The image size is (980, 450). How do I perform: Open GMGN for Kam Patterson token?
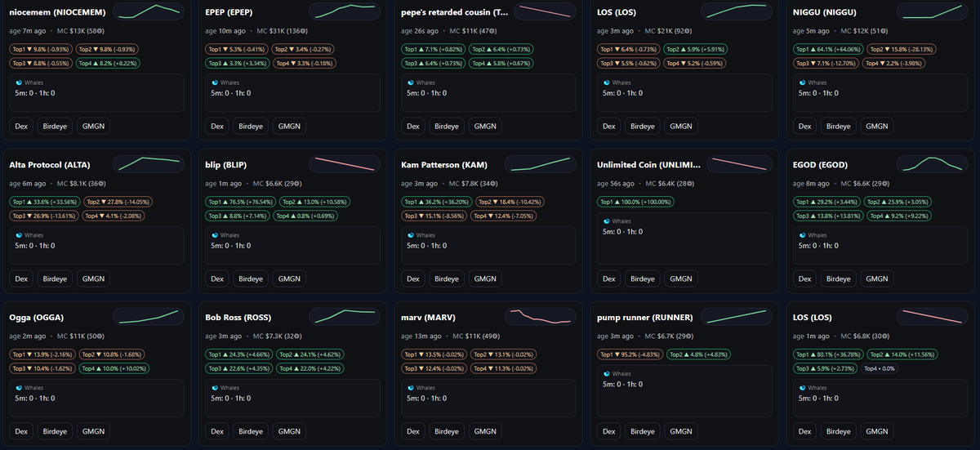485,279
